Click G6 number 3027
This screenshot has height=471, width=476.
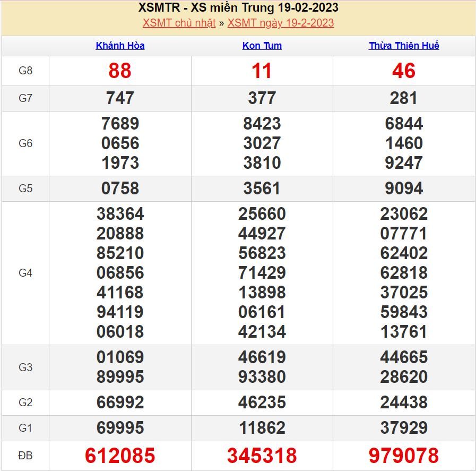pos(262,143)
